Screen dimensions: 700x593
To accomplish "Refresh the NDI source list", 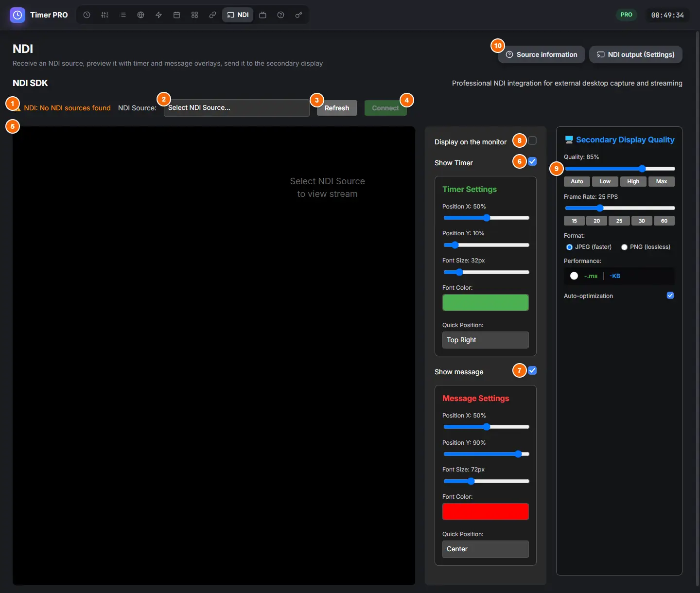I will tap(337, 108).
